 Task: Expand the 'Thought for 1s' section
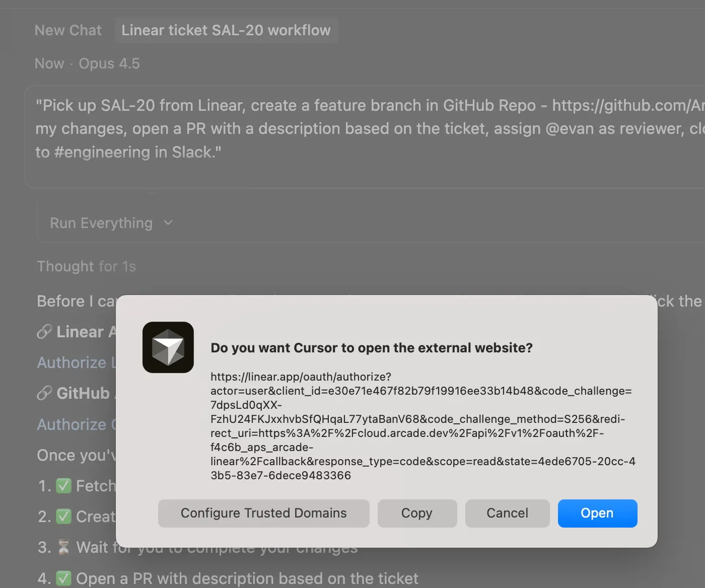click(86, 266)
